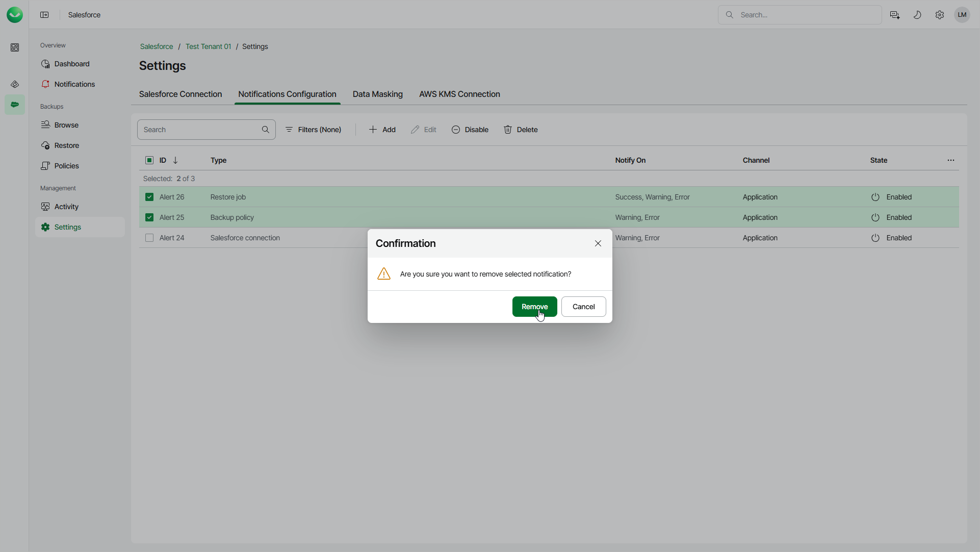
Task: Click the Salesforce cloud icon in left rail
Action: tap(15, 105)
